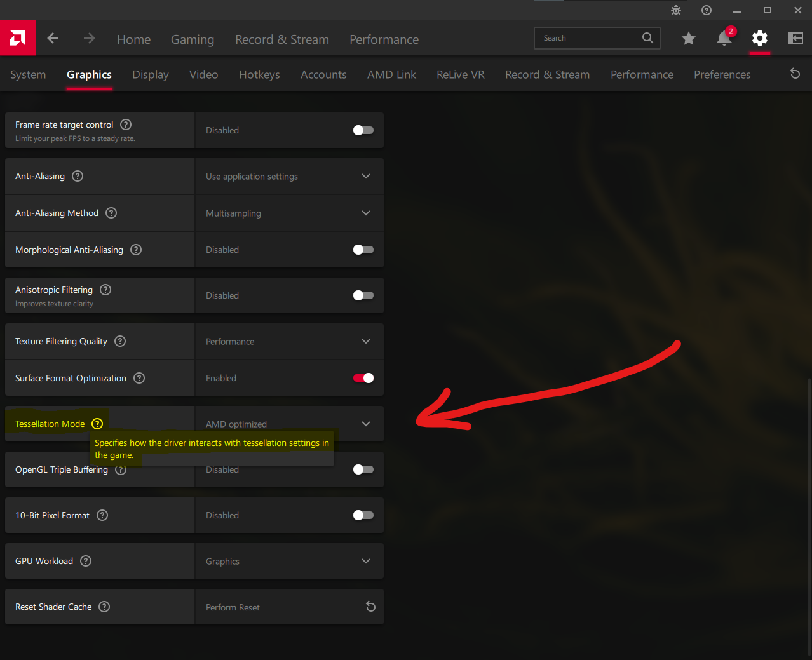Show help for Tessellation Mode

(x=97, y=424)
